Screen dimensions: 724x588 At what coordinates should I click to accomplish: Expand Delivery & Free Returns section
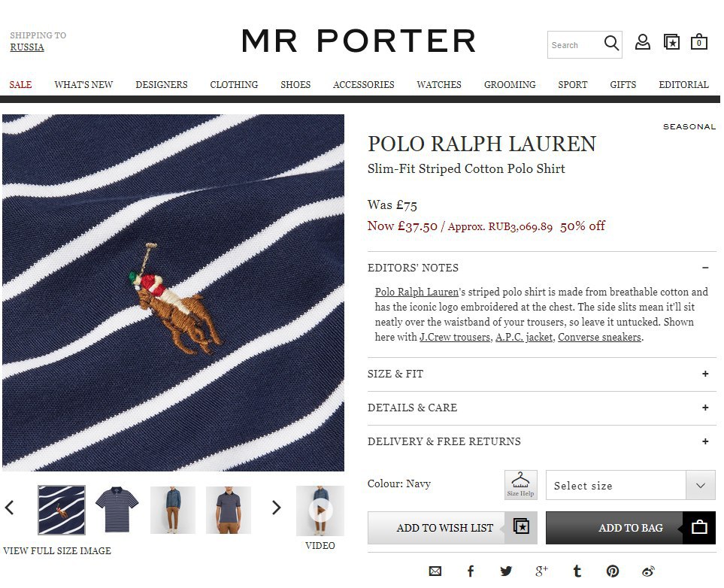click(x=541, y=441)
